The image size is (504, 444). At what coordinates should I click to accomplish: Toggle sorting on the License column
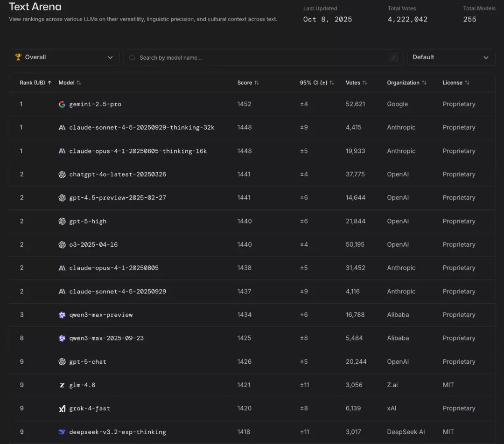[455, 83]
